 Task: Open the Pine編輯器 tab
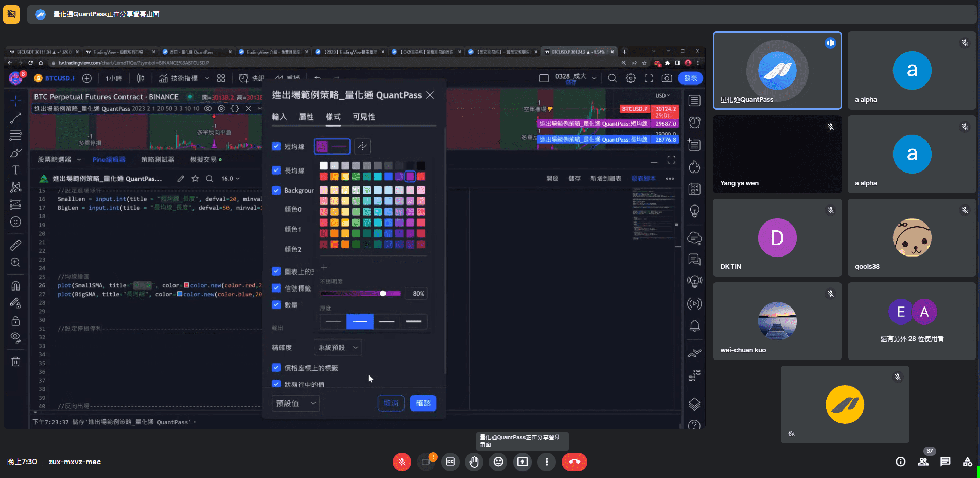pos(109,160)
